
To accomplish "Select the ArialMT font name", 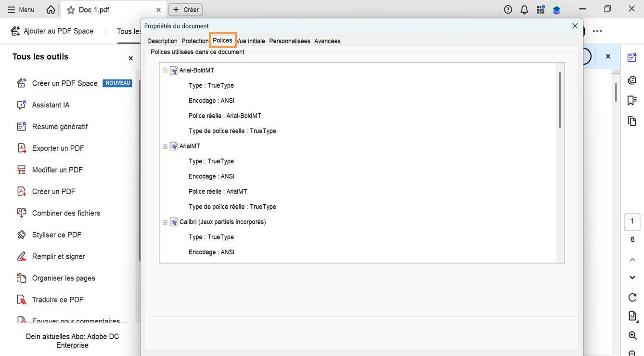I will click(190, 146).
